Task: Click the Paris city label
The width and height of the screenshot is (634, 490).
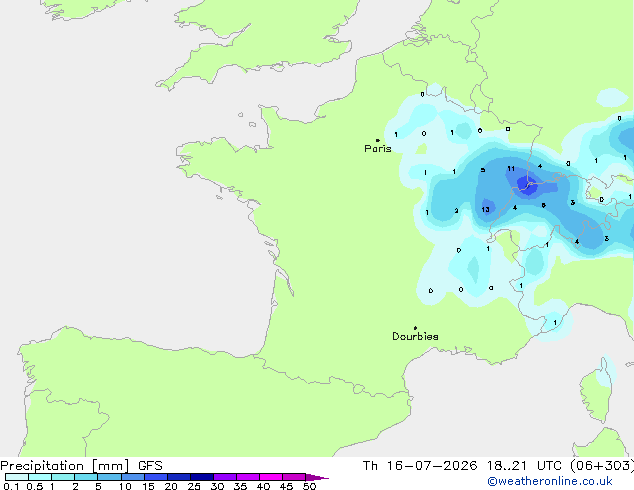Action: coord(378,149)
